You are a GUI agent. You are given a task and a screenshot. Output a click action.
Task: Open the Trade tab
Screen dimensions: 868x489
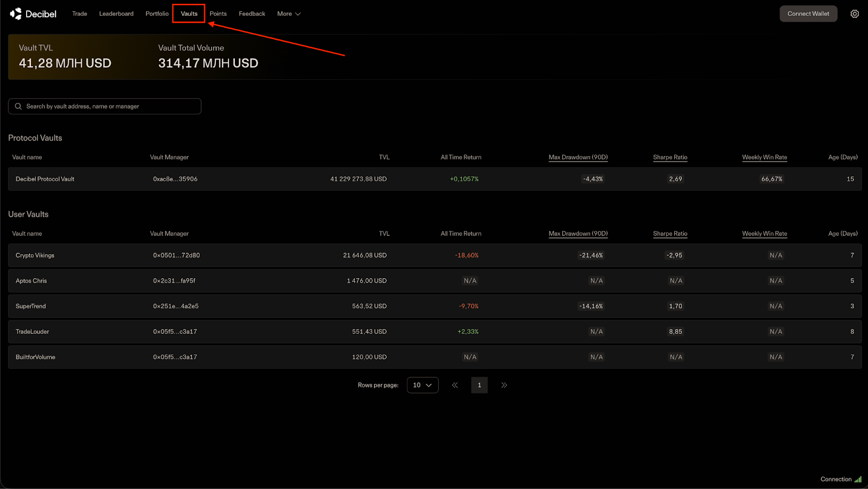tap(80, 14)
